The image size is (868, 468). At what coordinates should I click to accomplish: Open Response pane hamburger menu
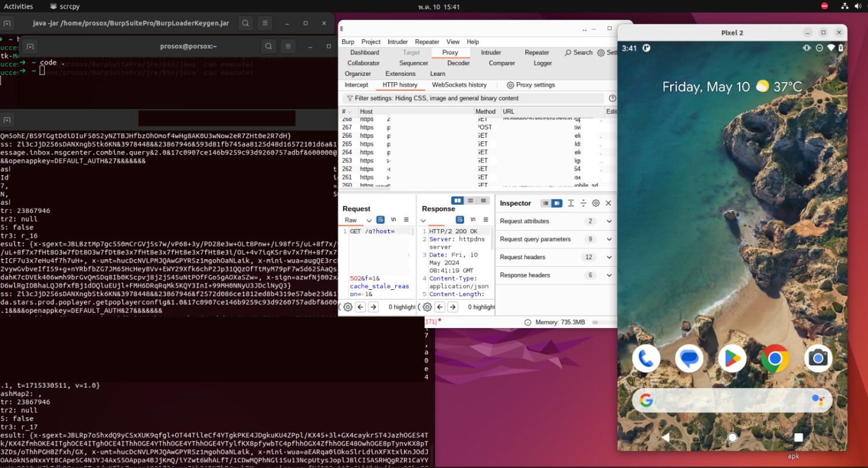[486, 220]
